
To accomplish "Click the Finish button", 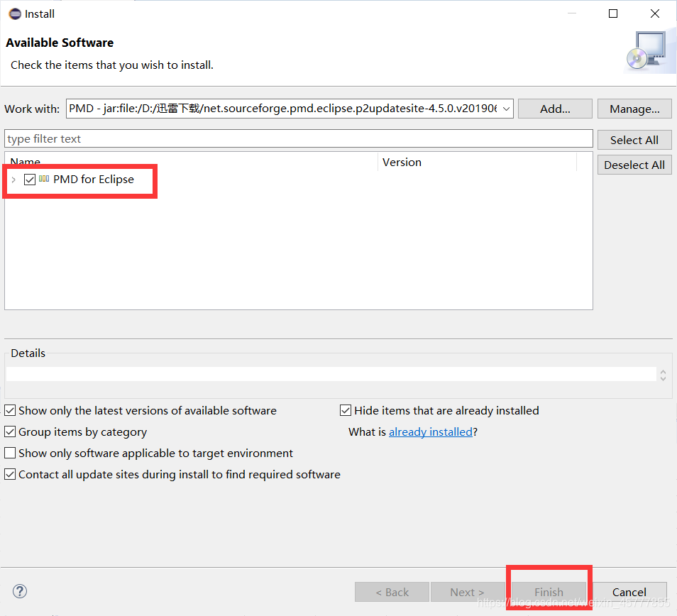I will click(x=549, y=592).
